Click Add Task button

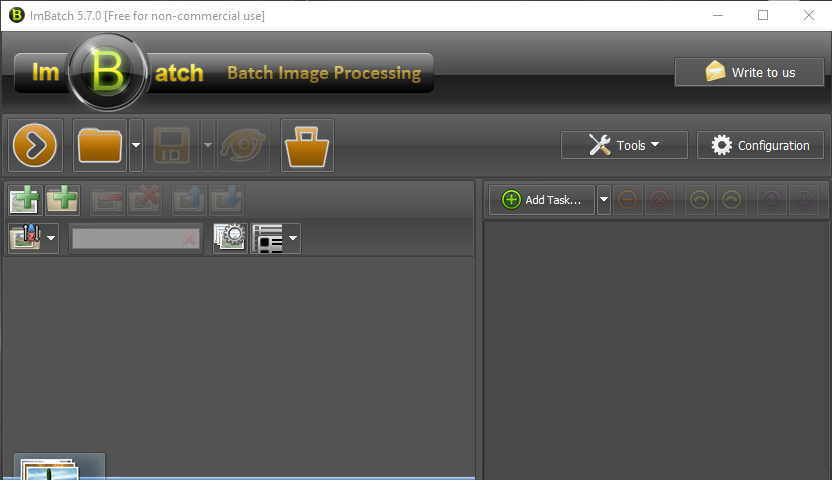(542, 200)
